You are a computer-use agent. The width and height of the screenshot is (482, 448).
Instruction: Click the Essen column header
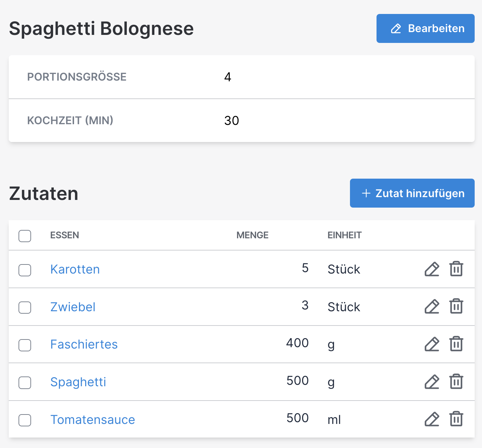click(x=65, y=235)
